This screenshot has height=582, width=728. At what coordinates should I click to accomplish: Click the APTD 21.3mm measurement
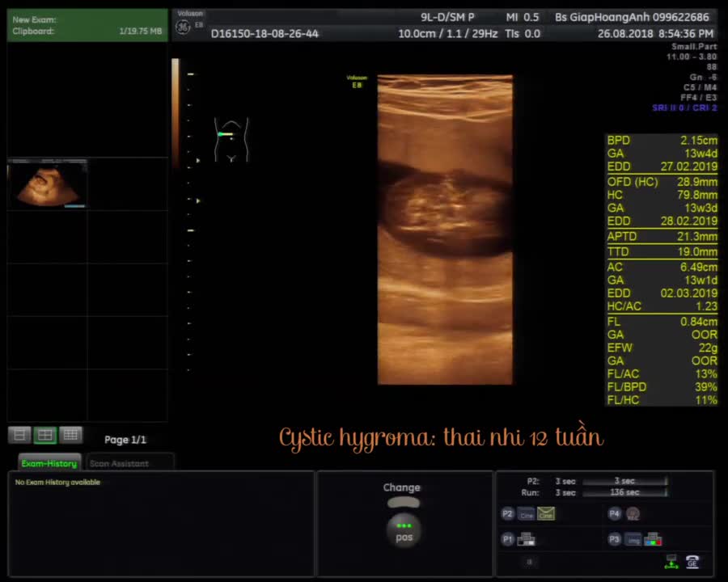[x=662, y=236]
